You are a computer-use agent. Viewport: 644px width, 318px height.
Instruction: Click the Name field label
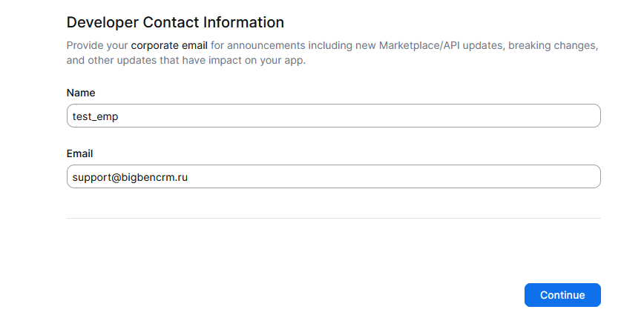coord(81,93)
